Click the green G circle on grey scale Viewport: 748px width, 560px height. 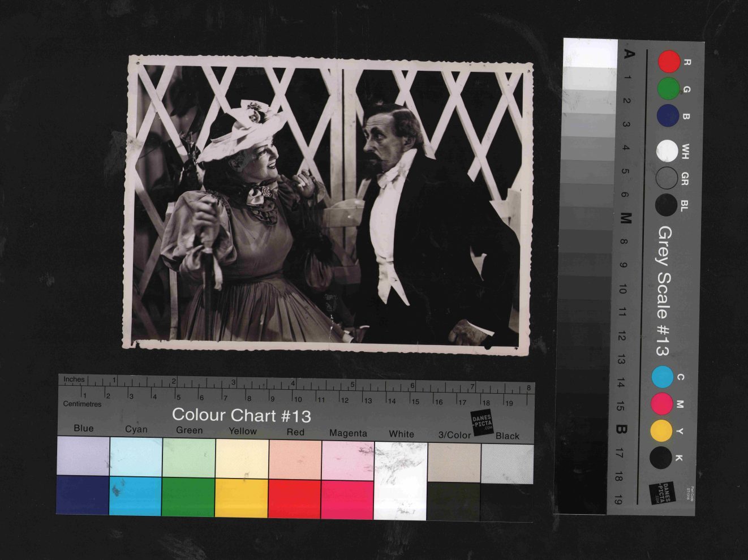[668, 89]
